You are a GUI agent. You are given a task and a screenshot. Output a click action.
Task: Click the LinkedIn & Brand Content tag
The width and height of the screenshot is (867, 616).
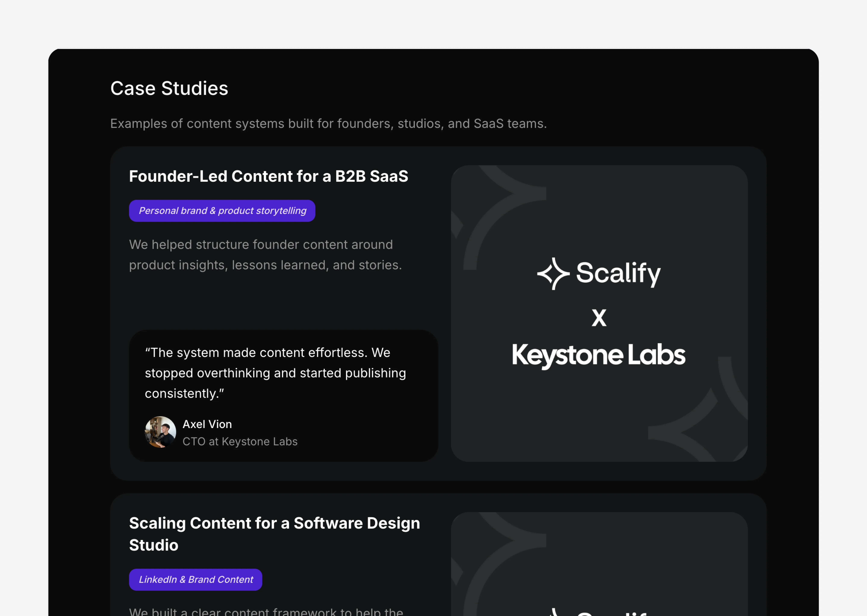pyautogui.click(x=196, y=580)
